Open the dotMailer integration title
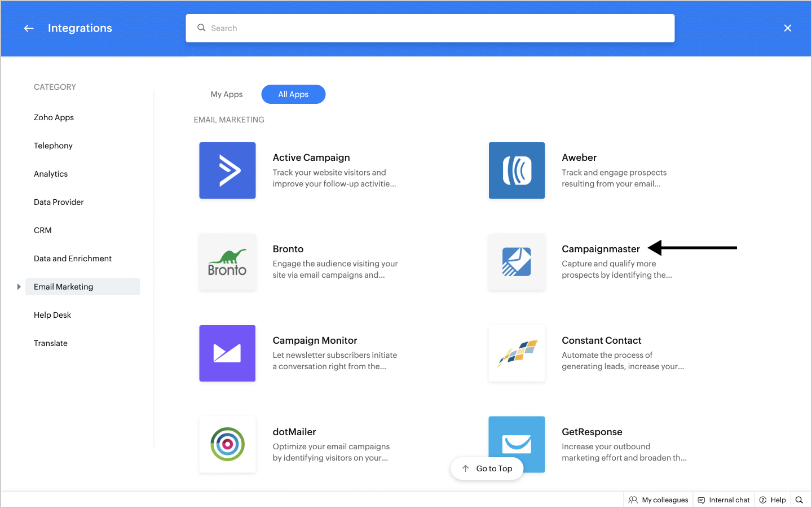This screenshot has width=812, height=508. point(294,432)
